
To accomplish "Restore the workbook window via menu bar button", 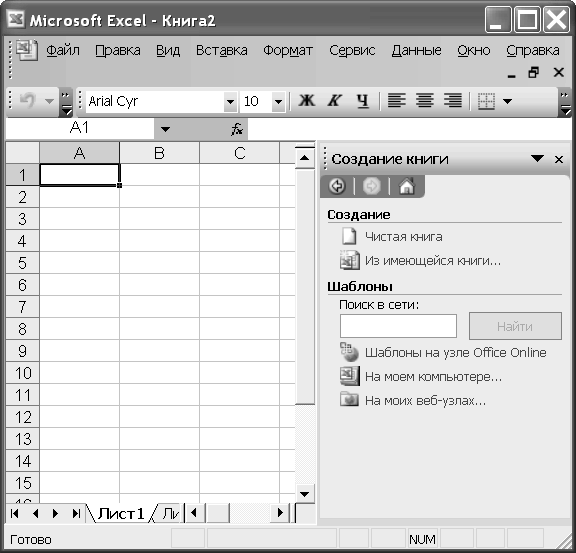I will 533,72.
